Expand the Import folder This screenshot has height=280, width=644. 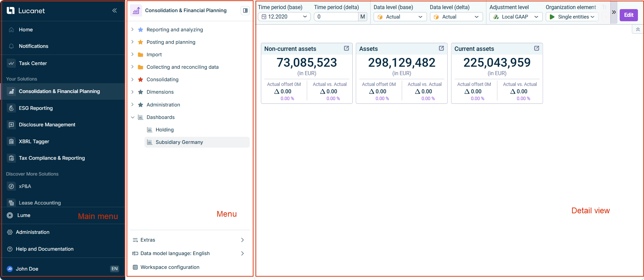pyautogui.click(x=132, y=55)
